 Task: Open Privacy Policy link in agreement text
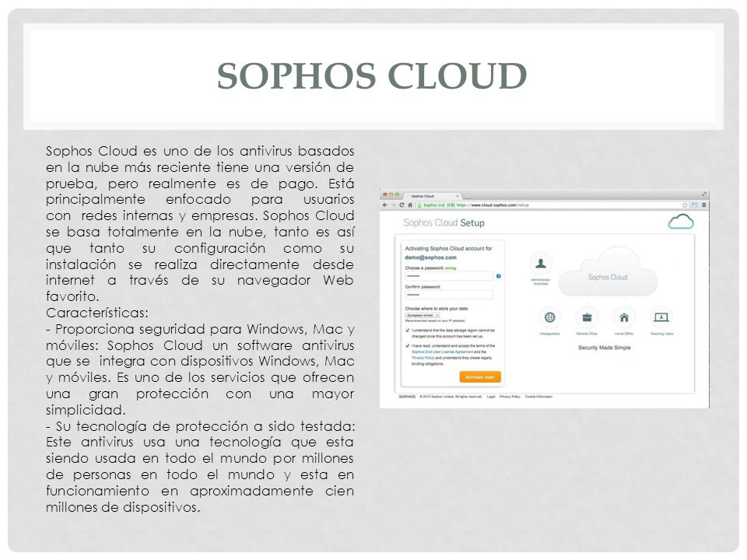(x=423, y=358)
